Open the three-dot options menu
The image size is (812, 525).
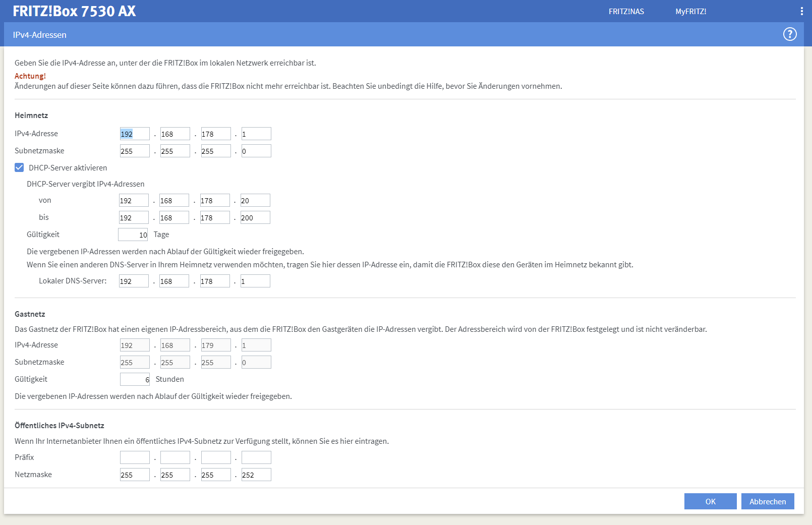tap(802, 11)
